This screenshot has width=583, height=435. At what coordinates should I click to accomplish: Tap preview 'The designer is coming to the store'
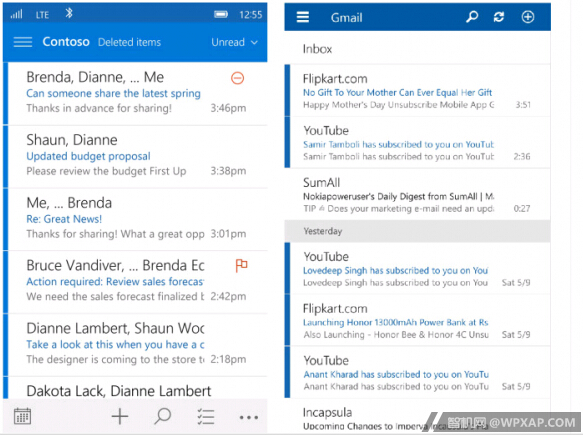tap(115, 359)
